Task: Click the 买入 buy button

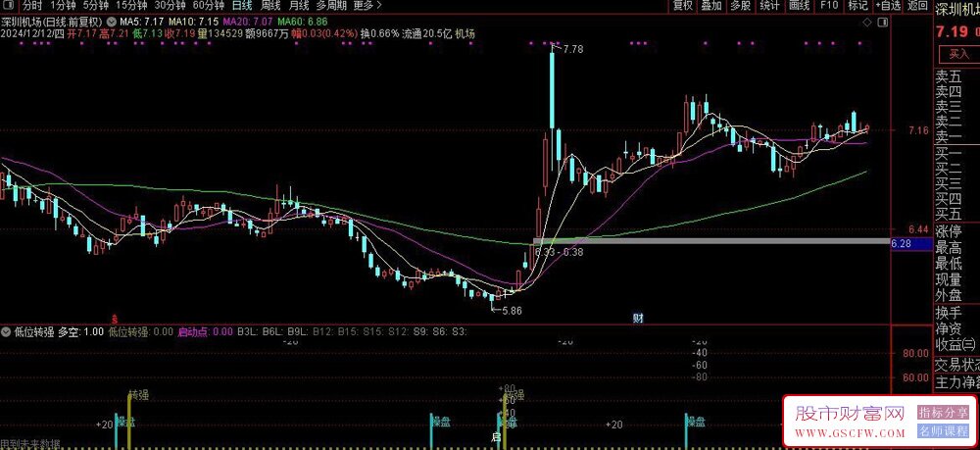Action: (x=958, y=54)
